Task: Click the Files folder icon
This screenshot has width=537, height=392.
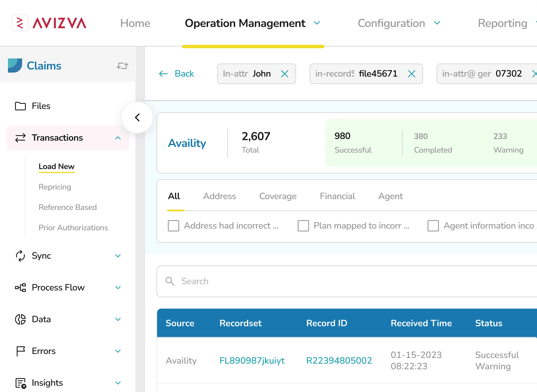Action: [20, 106]
